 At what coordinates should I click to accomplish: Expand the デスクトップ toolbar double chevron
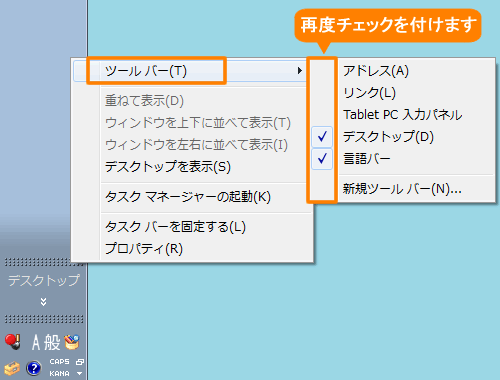pyautogui.click(x=43, y=302)
